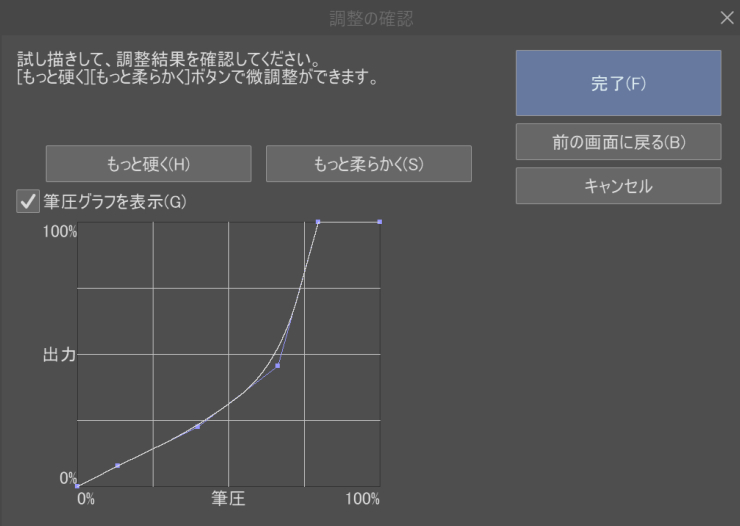This screenshot has width=740, height=526.
Task: Click the 完了(F) button
Action: (618, 83)
